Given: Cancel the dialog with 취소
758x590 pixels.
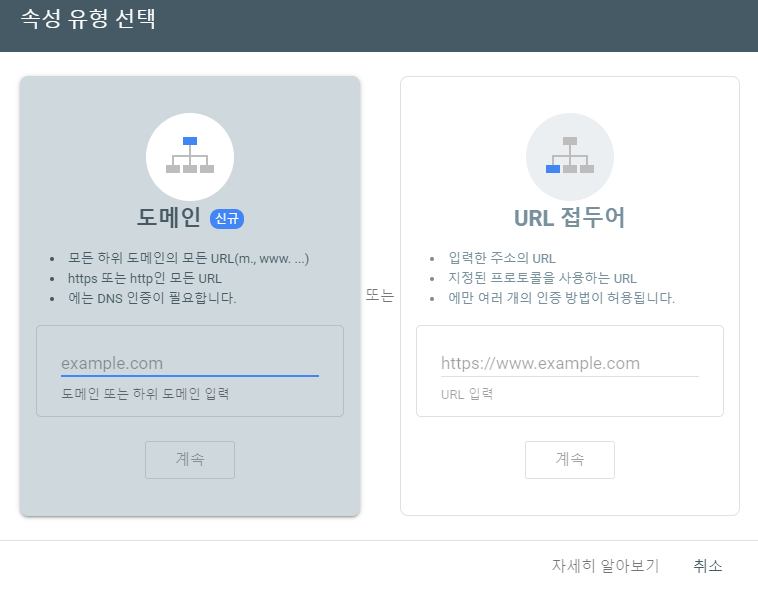Looking at the screenshot, I should (708, 565).
